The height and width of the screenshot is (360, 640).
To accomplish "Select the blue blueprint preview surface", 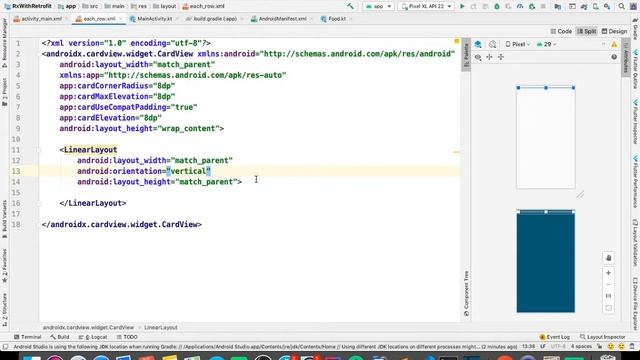I will point(546,262).
